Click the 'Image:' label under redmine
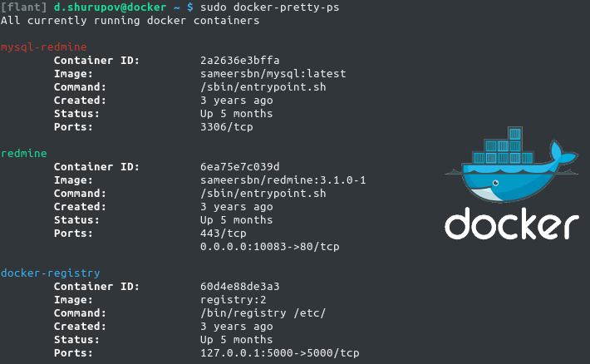This screenshot has height=364, width=590. (x=73, y=180)
